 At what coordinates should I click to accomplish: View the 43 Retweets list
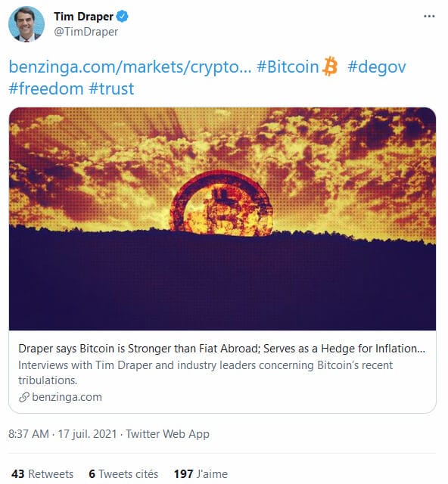(x=42, y=474)
